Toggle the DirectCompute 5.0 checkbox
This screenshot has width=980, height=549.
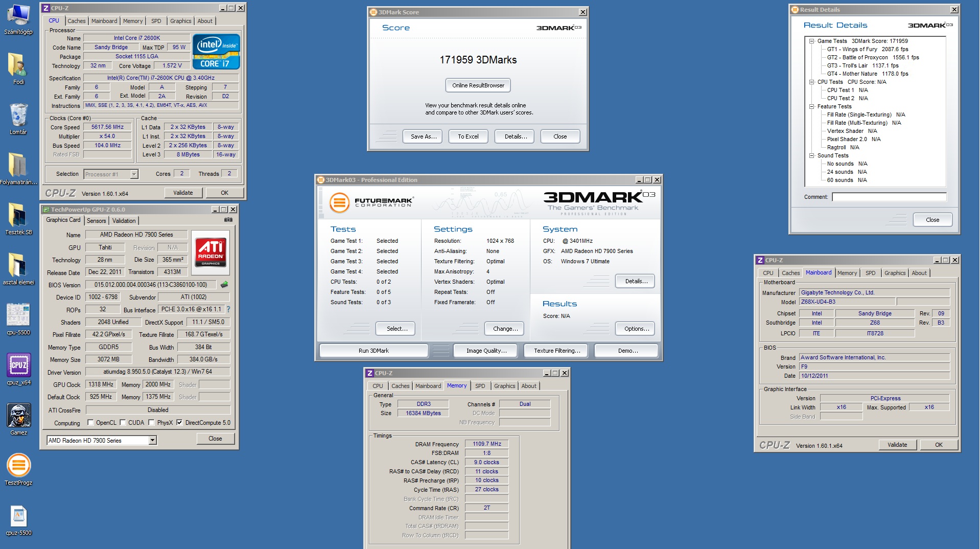pyautogui.click(x=179, y=423)
